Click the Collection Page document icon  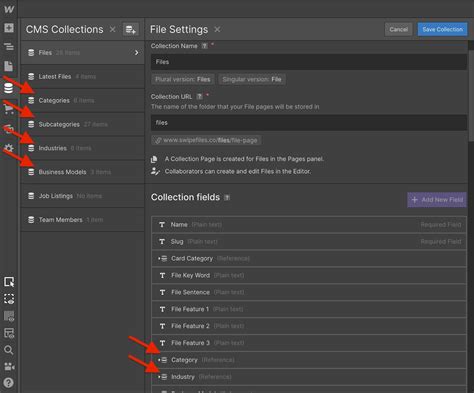tap(154, 159)
